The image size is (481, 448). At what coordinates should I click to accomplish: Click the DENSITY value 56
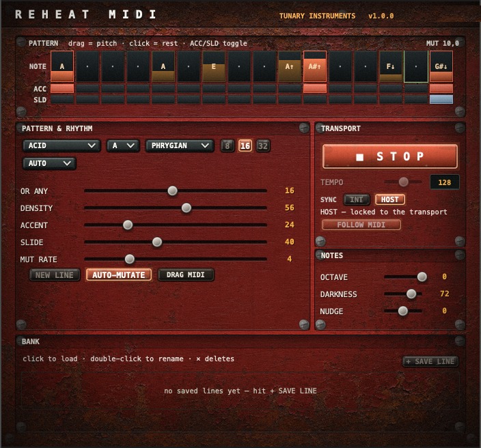tap(289, 208)
